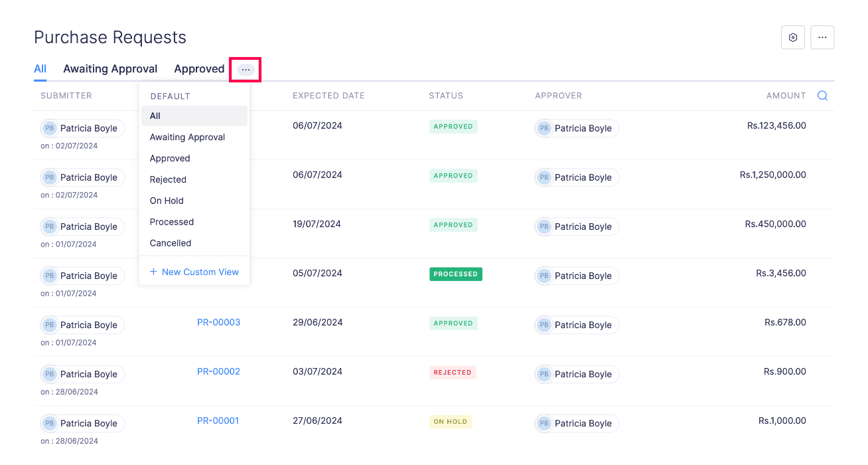Viewport: 868px width, 465px height.
Task: Click the green PROCESSED status badge
Action: pos(455,274)
